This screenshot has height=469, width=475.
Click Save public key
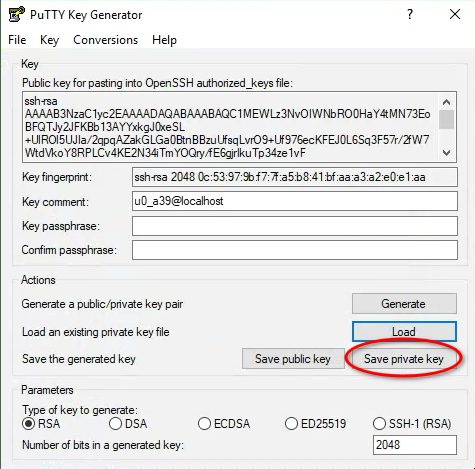point(293,359)
